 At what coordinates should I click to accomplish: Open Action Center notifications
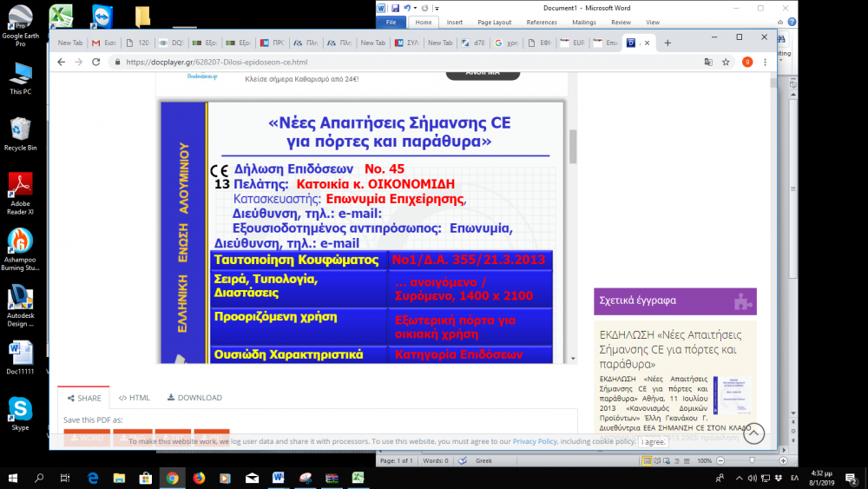pyautogui.click(x=851, y=478)
